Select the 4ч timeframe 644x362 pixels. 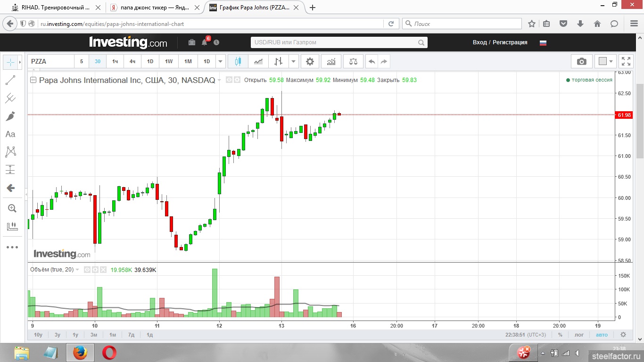point(132,61)
